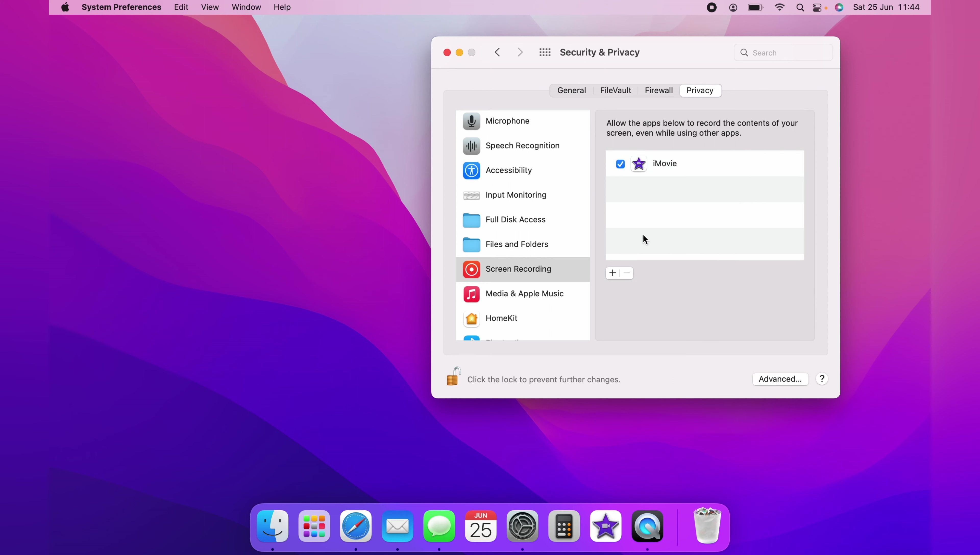
Task: Click the iMovie name in app list
Action: point(665,163)
